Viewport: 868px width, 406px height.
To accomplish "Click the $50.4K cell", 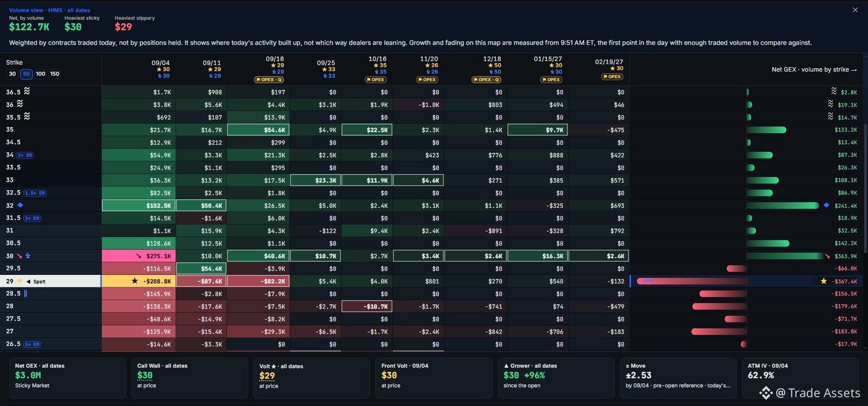I will click(201, 206).
